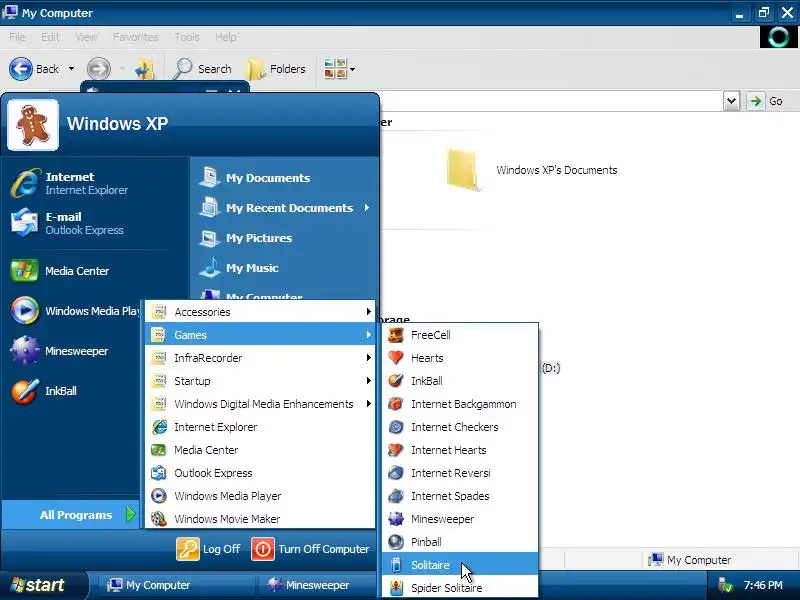This screenshot has width=800, height=600.
Task: Launch the Hearts game icon
Action: pyautogui.click(x=396, y=358)
